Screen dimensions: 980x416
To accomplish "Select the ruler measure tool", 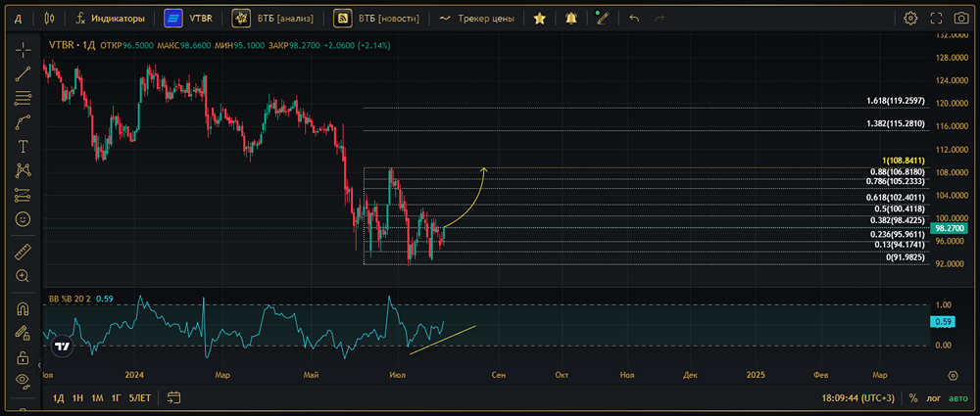I will [x=24, y=252].
